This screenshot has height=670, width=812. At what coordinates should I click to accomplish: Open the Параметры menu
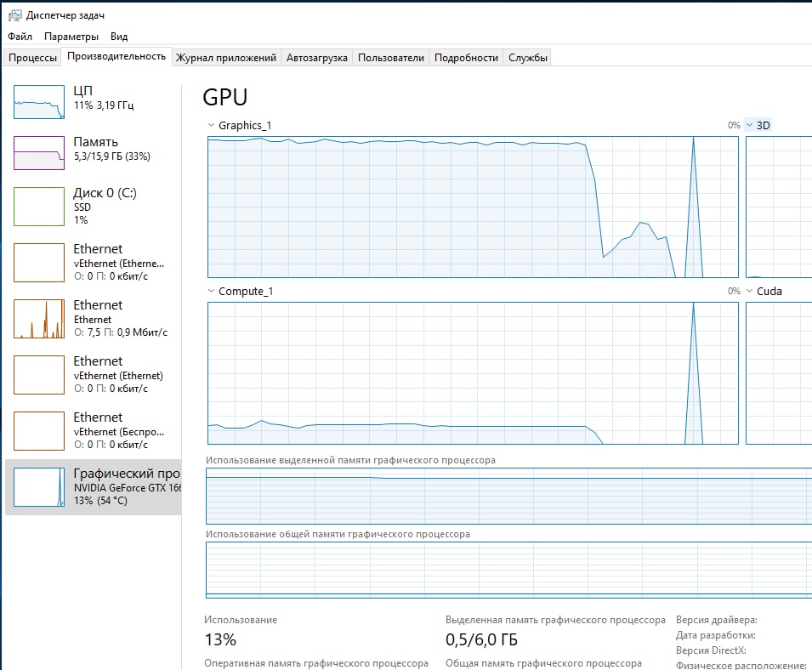point(71,37)
